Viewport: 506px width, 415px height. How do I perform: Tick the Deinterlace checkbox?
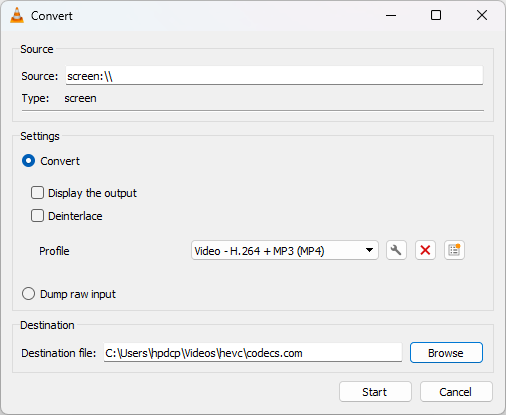pos(37,216)
